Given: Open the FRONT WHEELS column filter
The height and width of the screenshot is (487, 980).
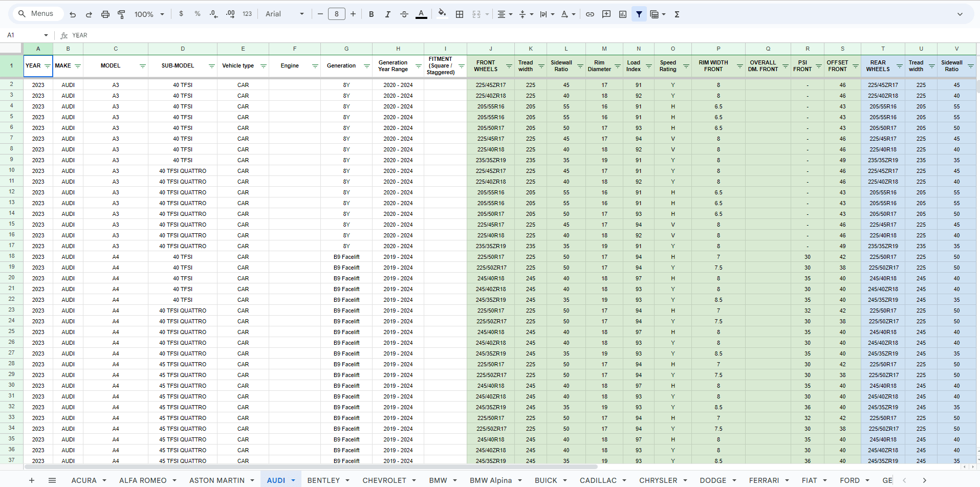Looking at the screenshot, I should point(509,66).
